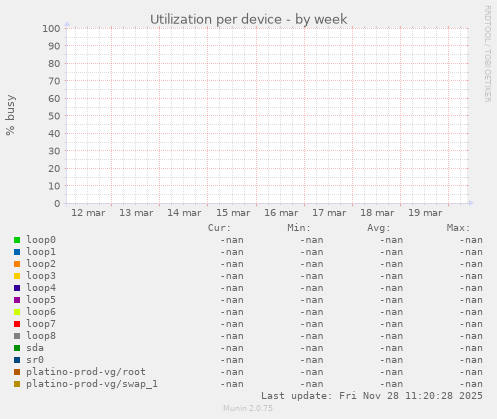Viewport: 497px width, 419px height.
Task: Click the graph title Utilization per device
Action: pyautogui.click(x=248, y=19)
